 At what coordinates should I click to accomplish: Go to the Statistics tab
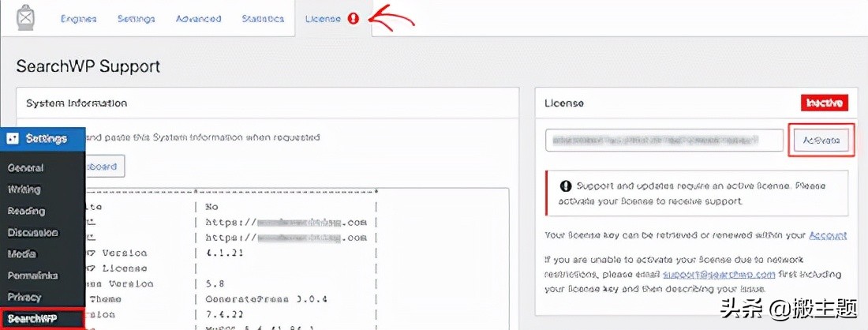tap(263, 19)
